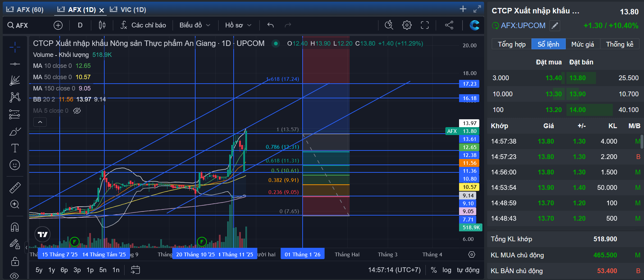644x280 pixels.
Task: Toggle stay in drawing mode
Action: pyautogui.click(x=14, y=244)
